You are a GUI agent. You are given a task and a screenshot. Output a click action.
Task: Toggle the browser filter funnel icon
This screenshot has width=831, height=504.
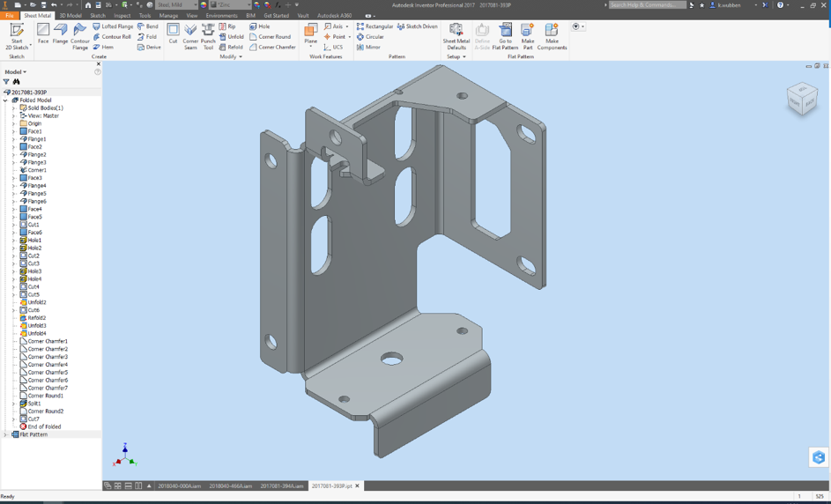(6, 82)
